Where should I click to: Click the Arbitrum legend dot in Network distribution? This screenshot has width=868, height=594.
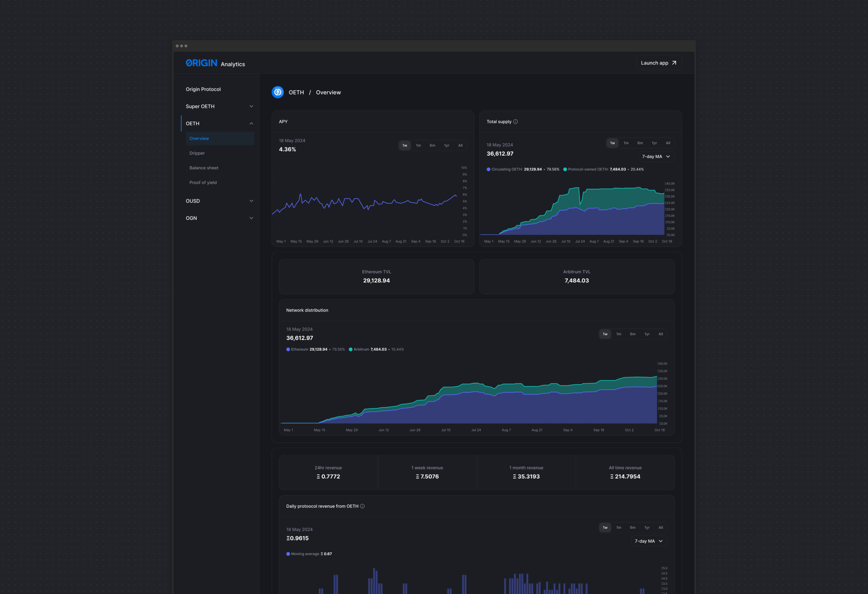(350, 350)
